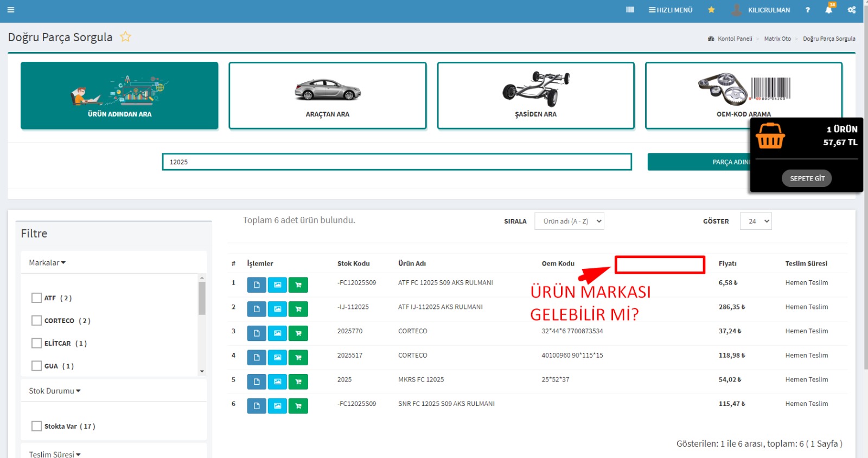Star the Doğru Parça Sorgula page title
The image size is (868, 458).
tap(125, 37)
